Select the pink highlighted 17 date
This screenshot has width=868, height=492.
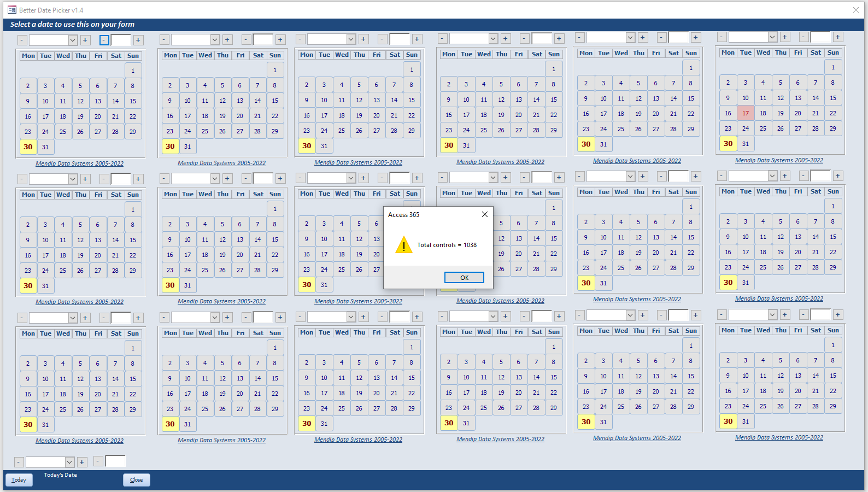point(746,113)
